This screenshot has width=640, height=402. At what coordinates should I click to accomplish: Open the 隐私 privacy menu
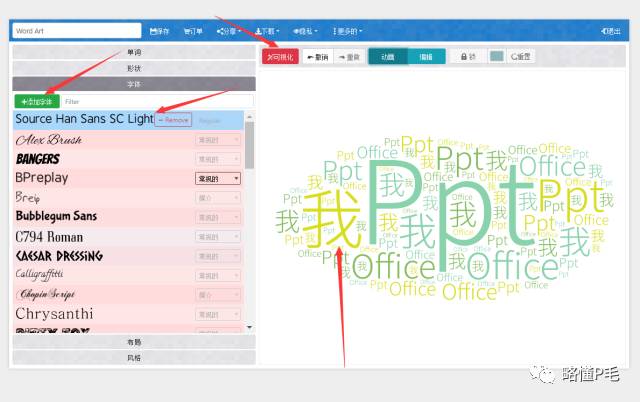pyautogui.click(x=305, y=31)
